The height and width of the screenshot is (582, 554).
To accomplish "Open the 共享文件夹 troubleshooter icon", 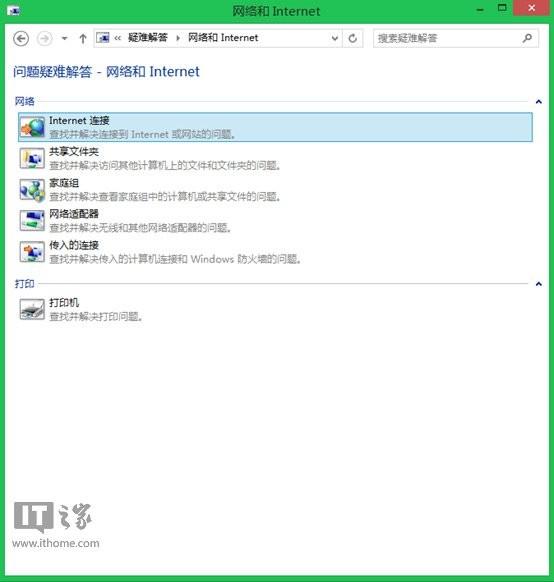I will click(32, 158).
